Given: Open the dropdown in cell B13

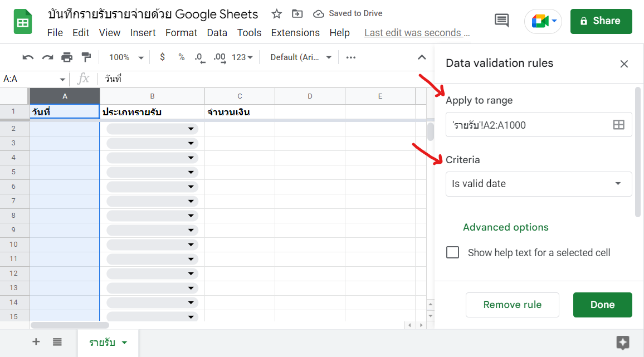Looking at the screenshot, I should (191, 288).
